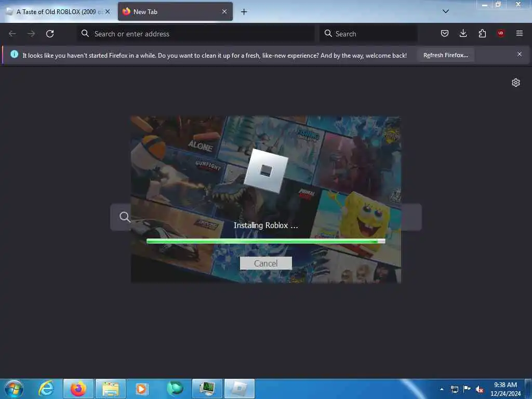
Task: Select Firefox in the taskbar
Action: (78, 389)
